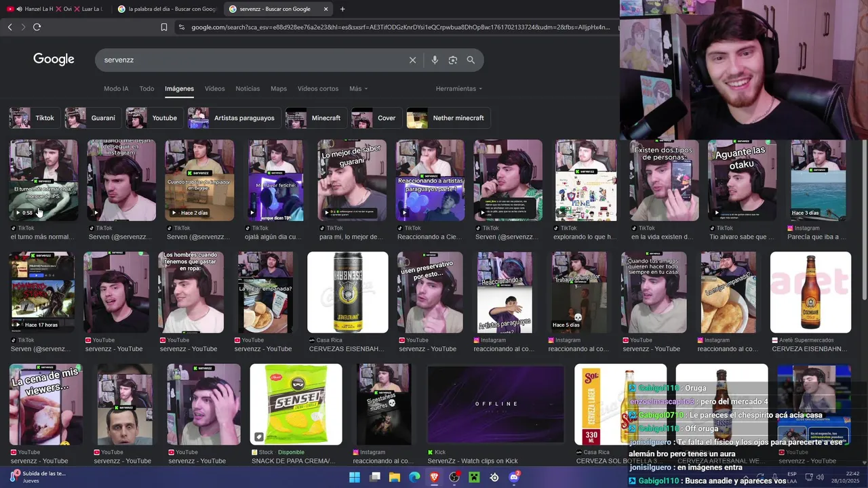Viewport: 868px width, 488px height.
Task: Open a new tab with the plus icon
Action: pyautogui.click(x=342, y=9)
